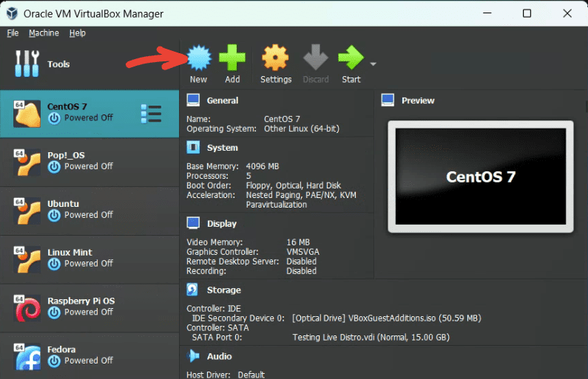Screen dimensions: 588x379
Task: Click the Audio section header
Action: [x=220, y=356]
